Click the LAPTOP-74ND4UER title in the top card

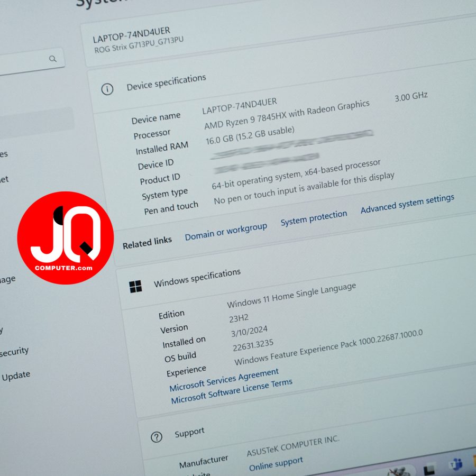[132, 34]
